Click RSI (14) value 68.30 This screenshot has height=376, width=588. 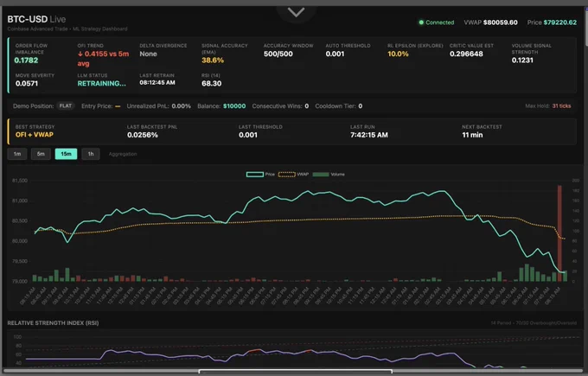pos(212,84)
